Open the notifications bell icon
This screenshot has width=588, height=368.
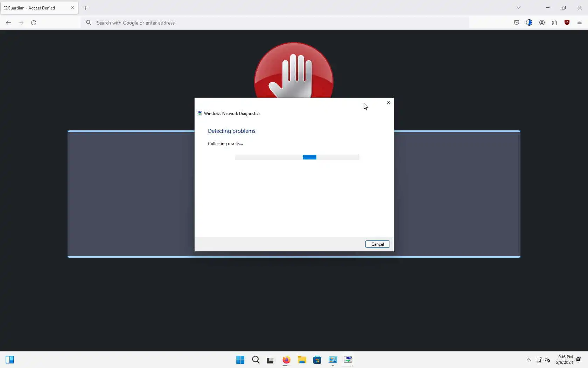coord(579,360)
